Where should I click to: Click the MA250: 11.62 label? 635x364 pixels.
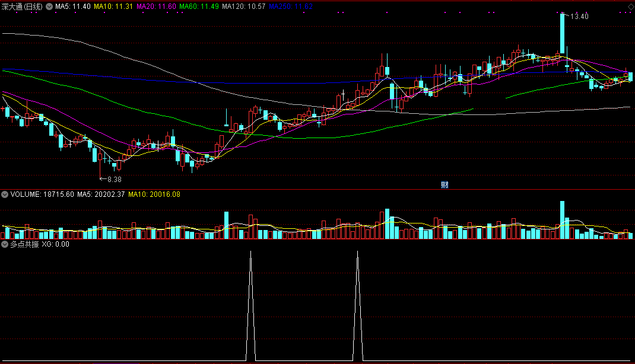tap(291, 7)
